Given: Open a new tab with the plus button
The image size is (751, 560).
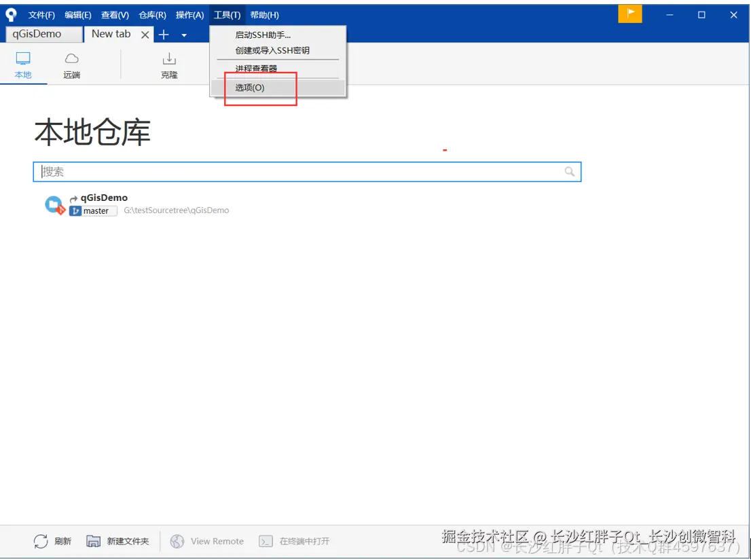Looking at the screenshot, I should click(163, 34).
